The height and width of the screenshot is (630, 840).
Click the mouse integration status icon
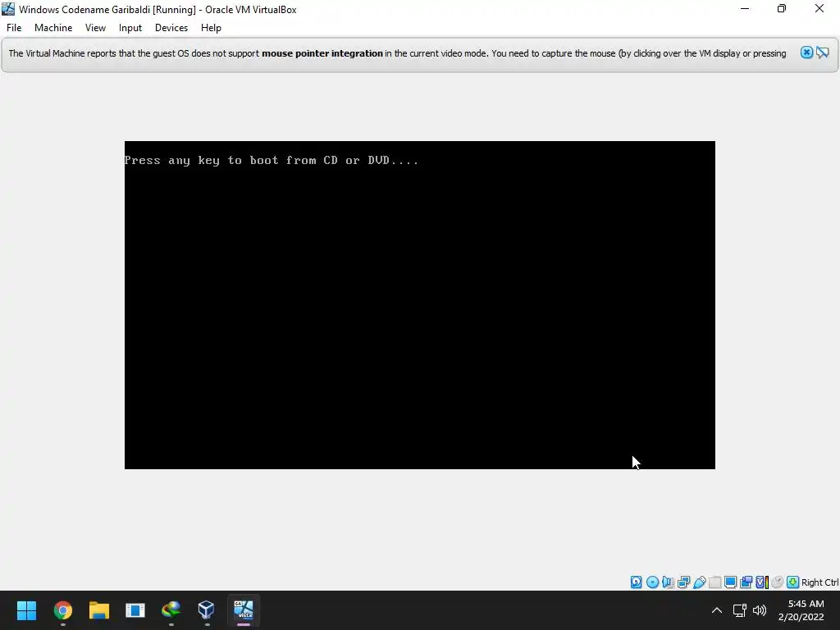tap(778, 582)
